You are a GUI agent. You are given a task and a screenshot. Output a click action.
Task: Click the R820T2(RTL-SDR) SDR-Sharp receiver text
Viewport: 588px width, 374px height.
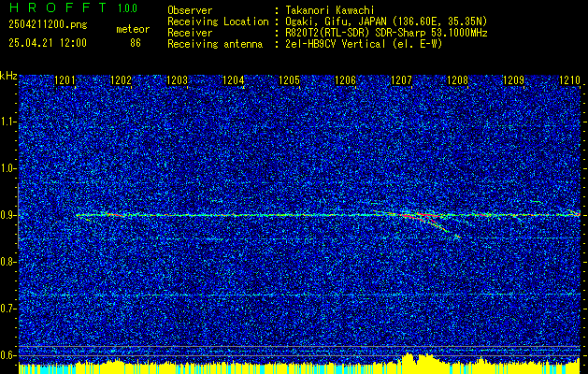(386, 33)
